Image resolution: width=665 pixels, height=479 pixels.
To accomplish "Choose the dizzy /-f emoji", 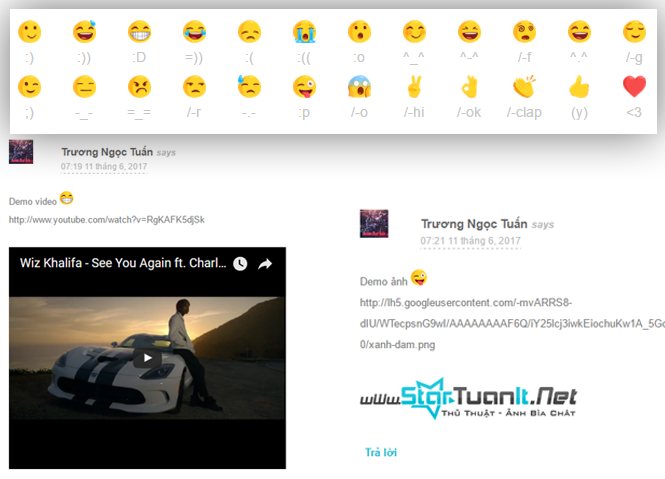I will click(525, 32).
